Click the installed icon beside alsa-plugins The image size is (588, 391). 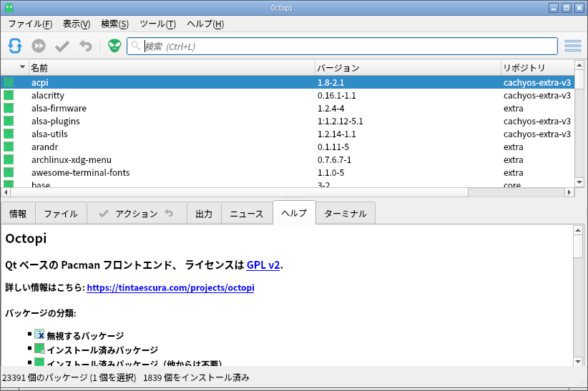click(9, 121)
